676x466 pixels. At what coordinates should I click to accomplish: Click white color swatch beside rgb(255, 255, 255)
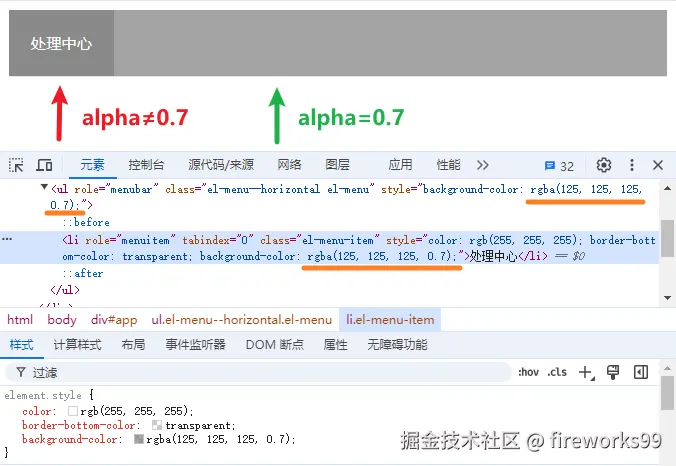[73, 411]
